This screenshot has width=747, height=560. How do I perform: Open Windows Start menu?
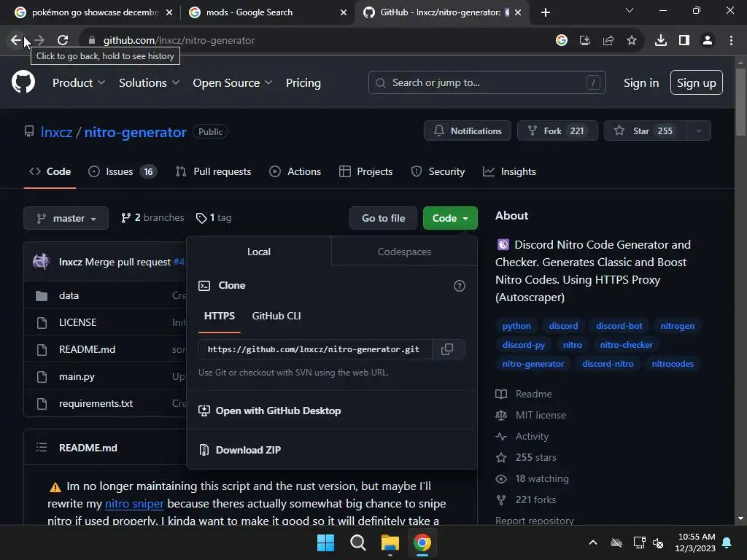tap(326, 542)
